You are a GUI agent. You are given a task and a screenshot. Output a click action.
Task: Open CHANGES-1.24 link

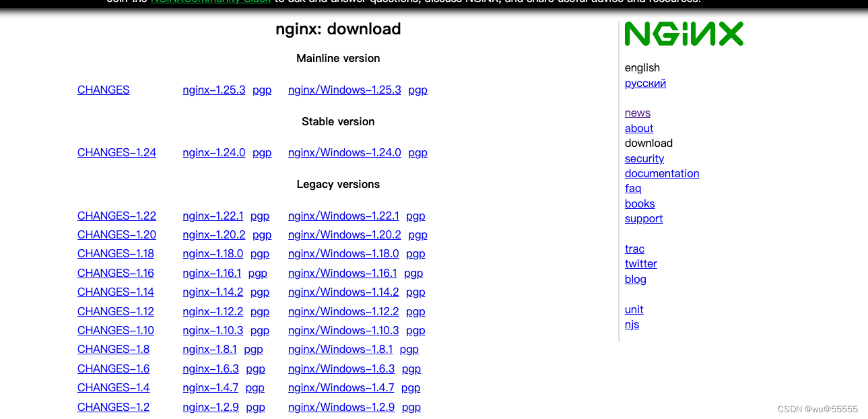click(x=116, y=152)
